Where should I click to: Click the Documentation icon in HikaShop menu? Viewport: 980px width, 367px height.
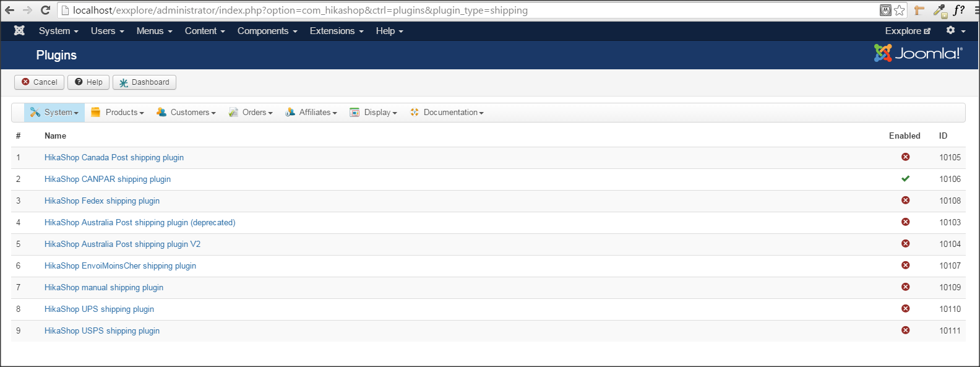[x=415, y=112]
